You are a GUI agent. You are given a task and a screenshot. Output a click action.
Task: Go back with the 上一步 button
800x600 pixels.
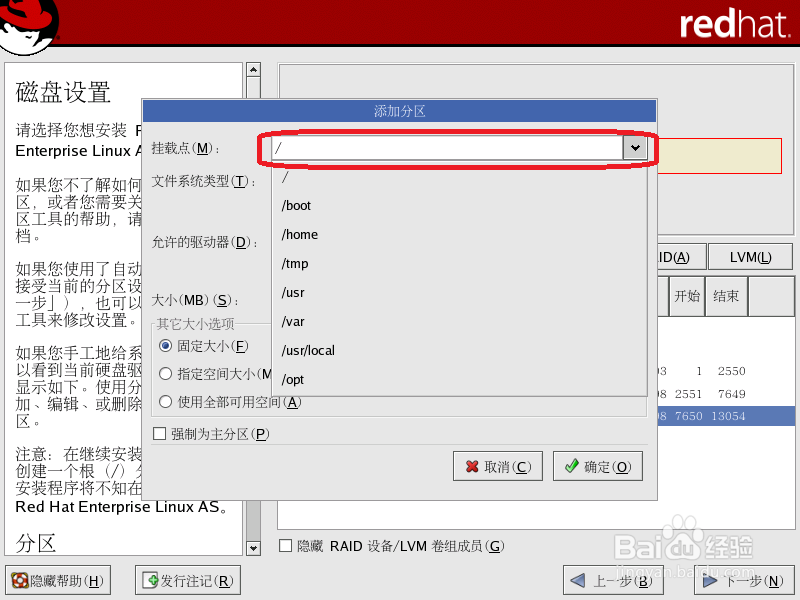[613, 580]
